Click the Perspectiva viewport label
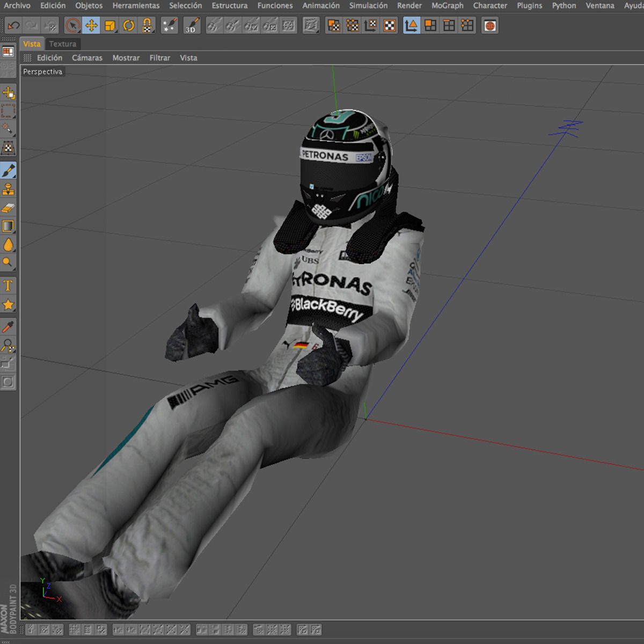The height and width of the screenshot is (644, 644). 43,71
